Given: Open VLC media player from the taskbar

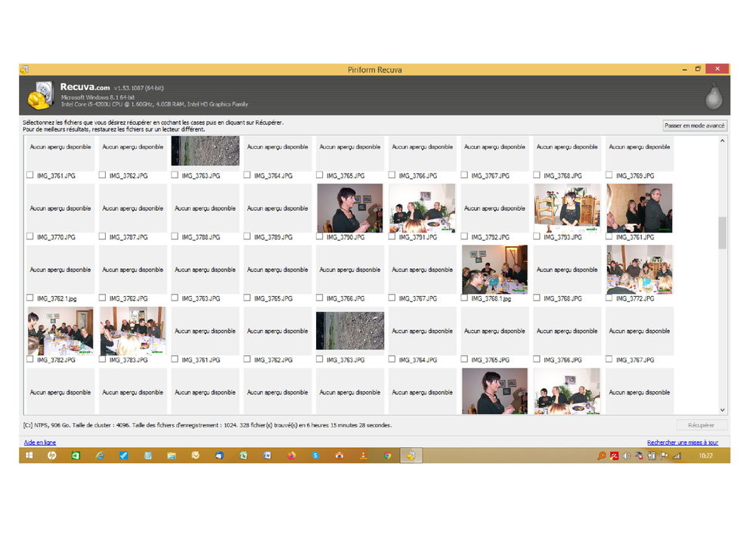Looking at the screenshot, I should click(363, 455).
